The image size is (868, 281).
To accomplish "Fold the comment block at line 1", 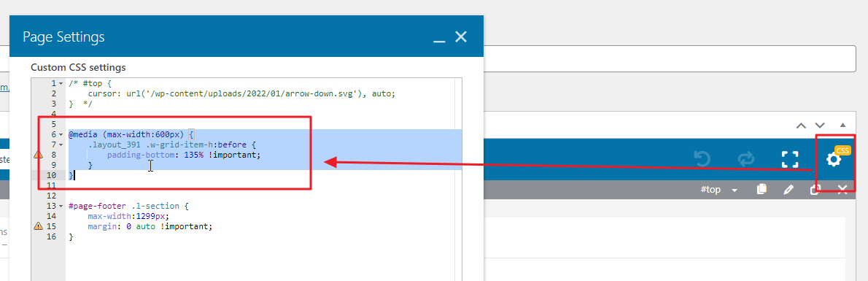I will tap(61, 84).
